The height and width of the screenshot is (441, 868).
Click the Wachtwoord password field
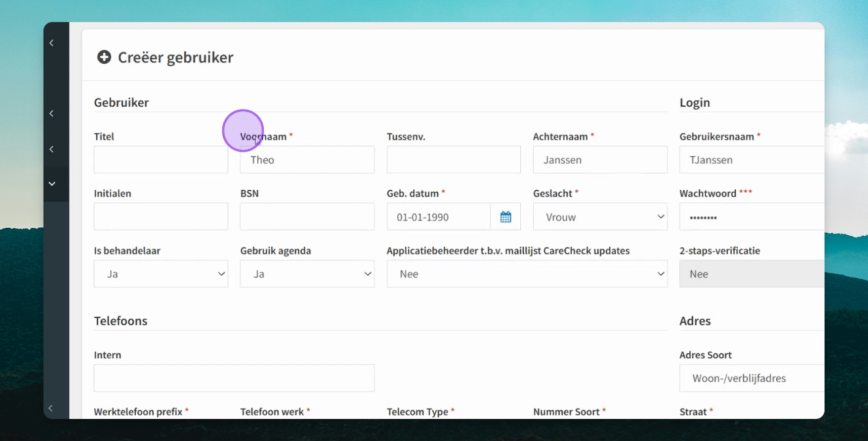(752, 217)
